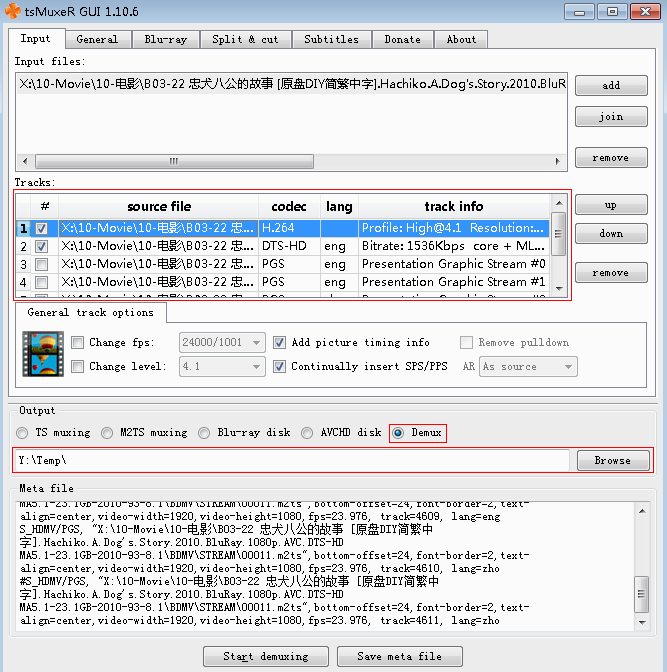Select AVCHD disk output option

tap(307, 433)
